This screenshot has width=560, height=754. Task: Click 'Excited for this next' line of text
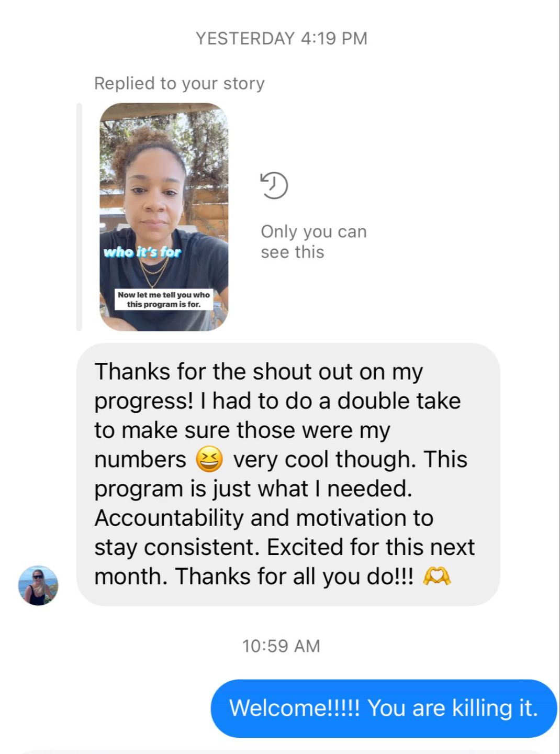click(x=371, y=547)
